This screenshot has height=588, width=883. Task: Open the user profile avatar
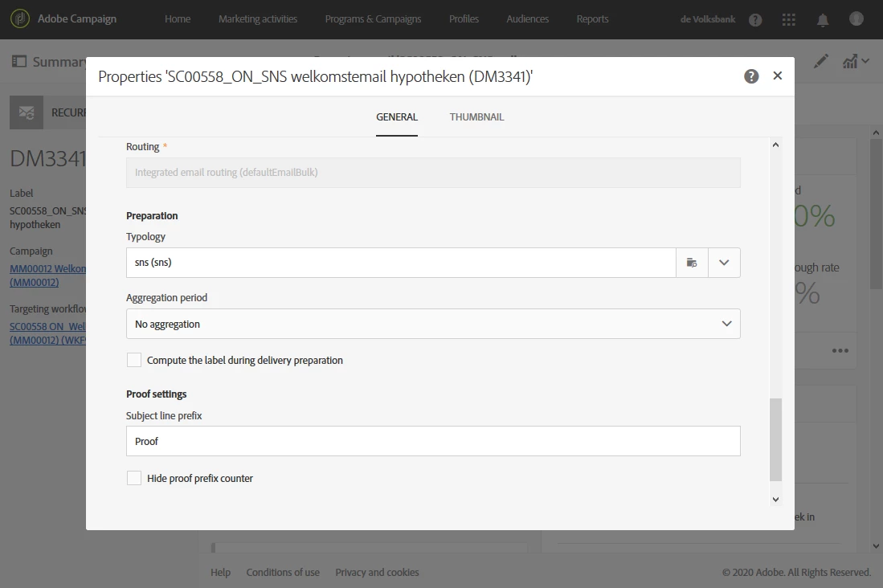click(856, 19)
